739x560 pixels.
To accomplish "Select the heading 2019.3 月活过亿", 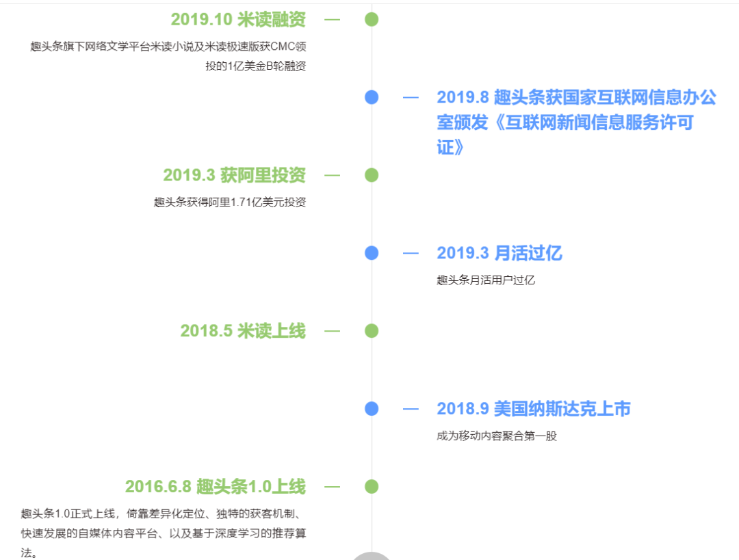I will pyautogui.click(x=499, y=253).
